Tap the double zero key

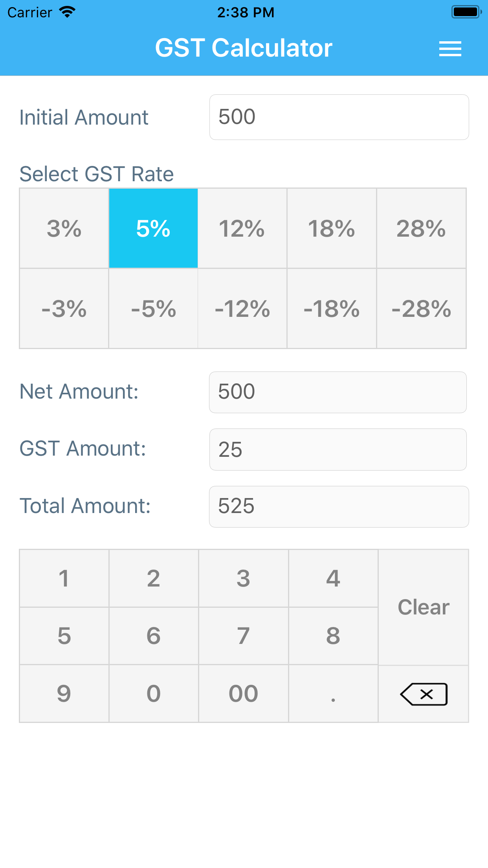point(243,694)
